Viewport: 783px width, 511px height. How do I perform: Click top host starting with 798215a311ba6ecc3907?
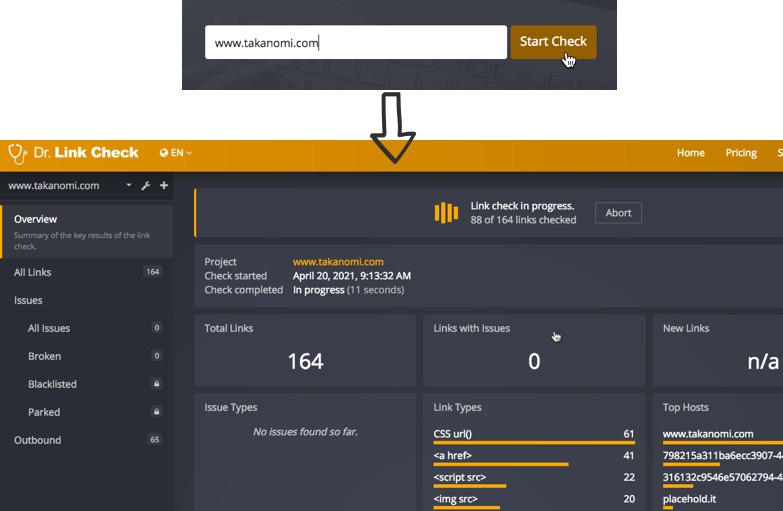(x=723, y=456)
